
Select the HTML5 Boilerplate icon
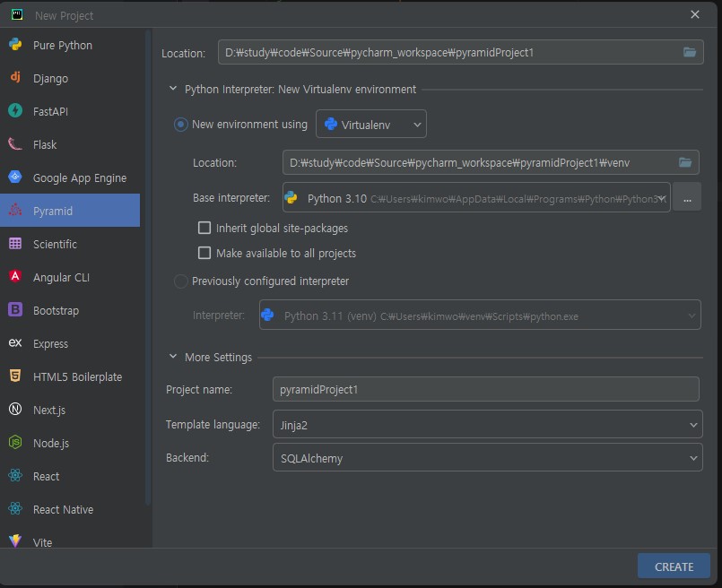[x=15, y=376]
